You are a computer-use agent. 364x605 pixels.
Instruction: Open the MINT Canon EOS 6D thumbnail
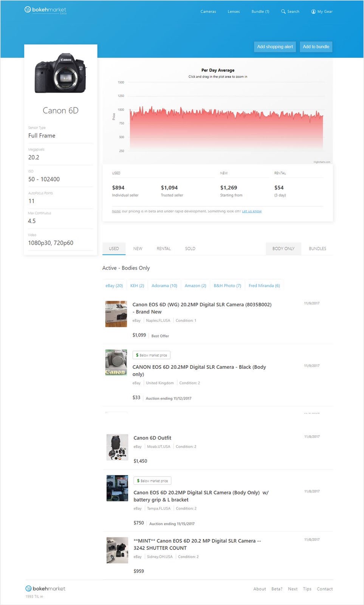pos(117,550)
